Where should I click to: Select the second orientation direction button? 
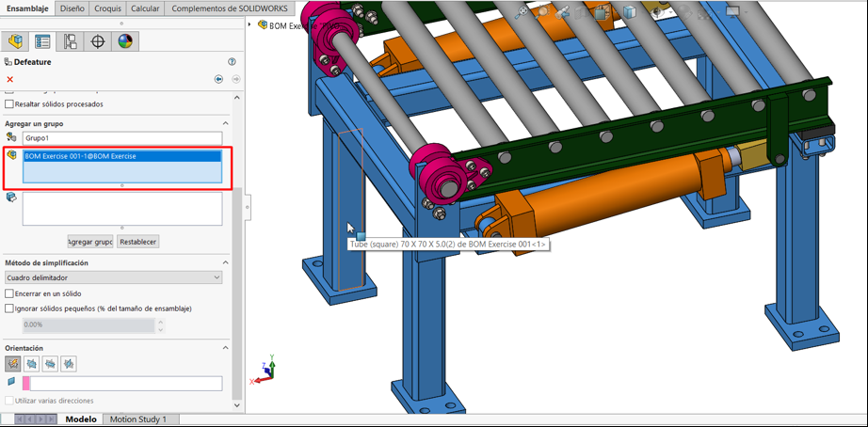(32, 363)
